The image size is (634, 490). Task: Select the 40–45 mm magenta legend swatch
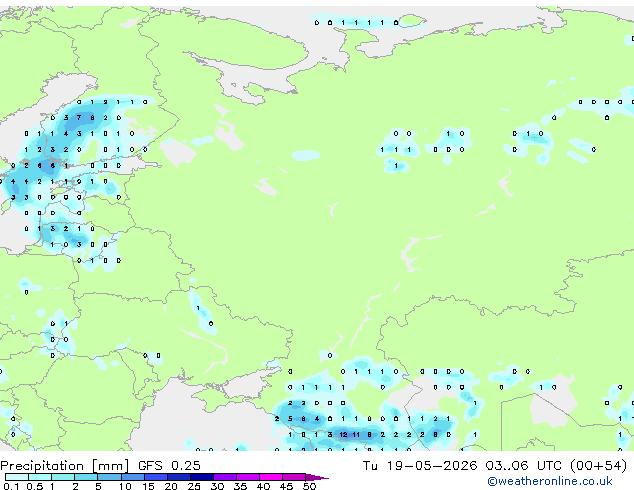(x=271, y=477)
